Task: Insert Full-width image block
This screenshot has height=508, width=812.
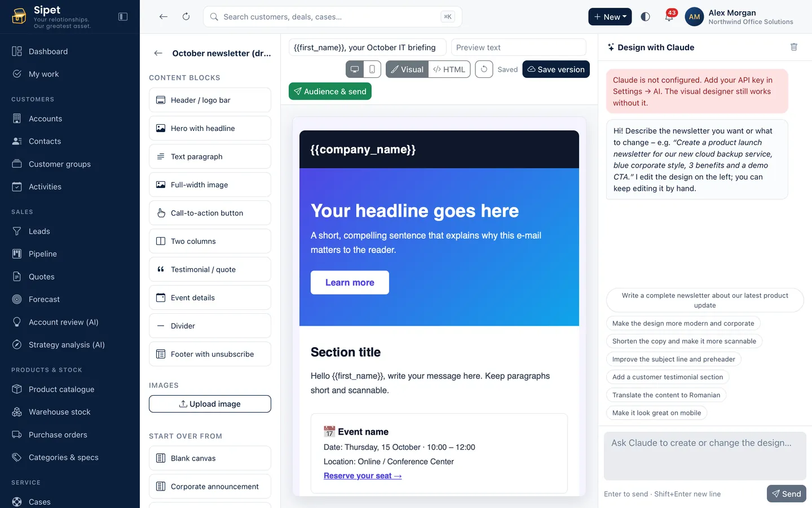Action: click(x=210, y=185)
